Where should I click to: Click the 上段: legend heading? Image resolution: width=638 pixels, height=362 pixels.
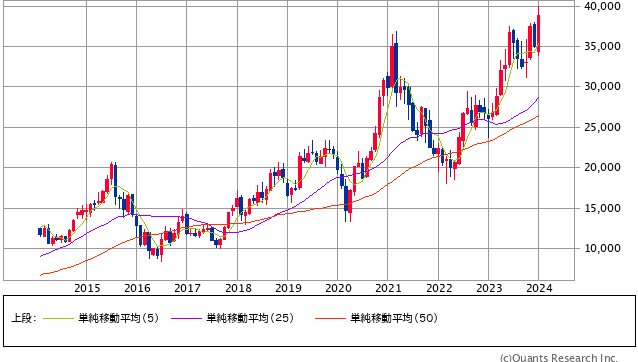coord(24,318)
